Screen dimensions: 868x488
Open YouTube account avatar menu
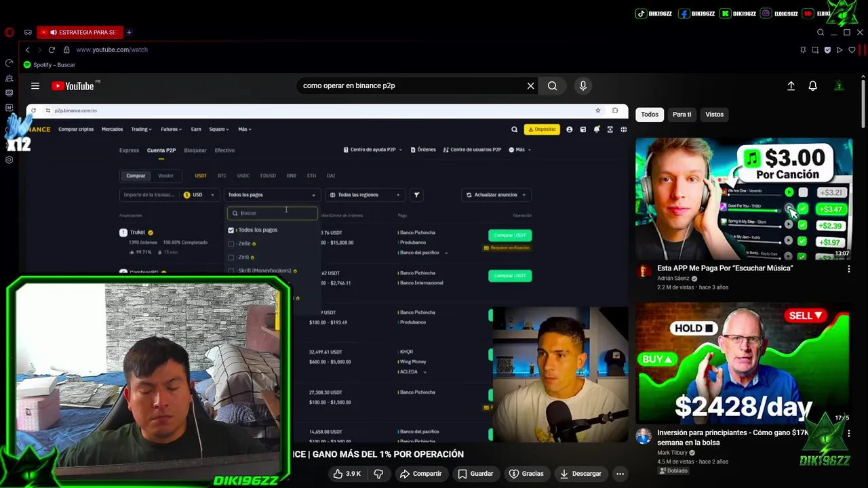coord(839,85)
